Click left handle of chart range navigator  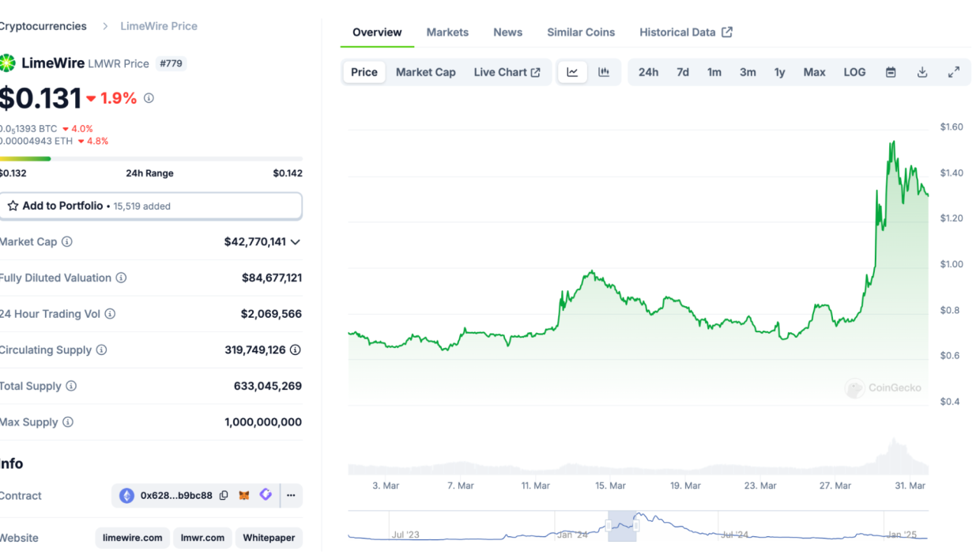pyautogui.click(x=608, y=526)
